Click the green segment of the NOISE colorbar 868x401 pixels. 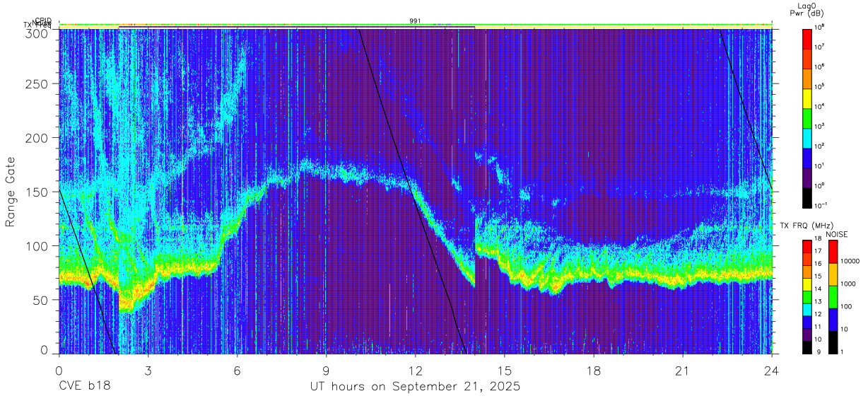point(833,297)
